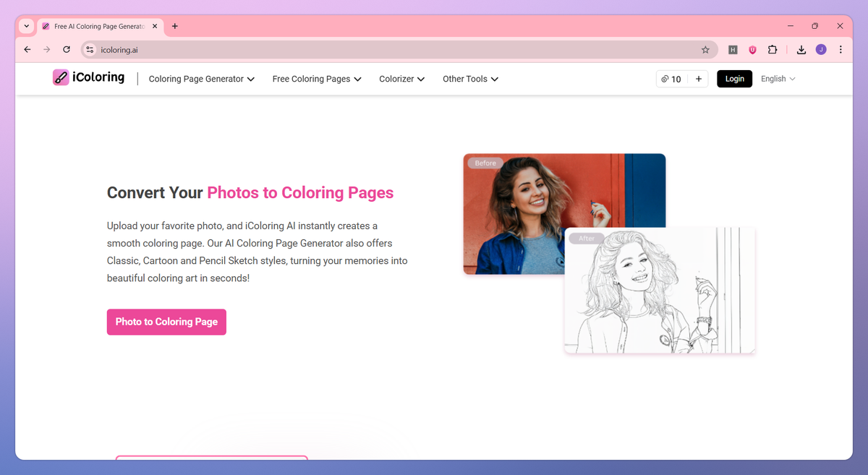This screenshot has width=868, height=475.
Task: Click the credits coin icon showing 10
Action: (665, 79)
